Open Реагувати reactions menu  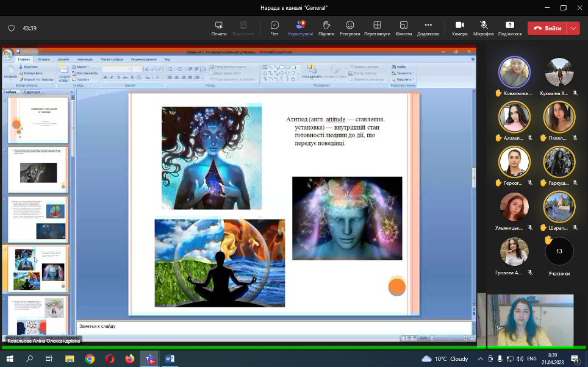[350, 28]
